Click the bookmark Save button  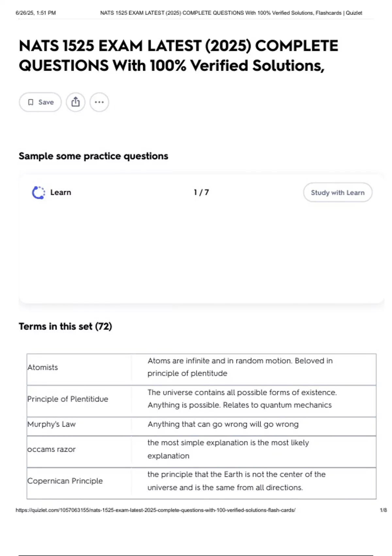coord(40,102)
